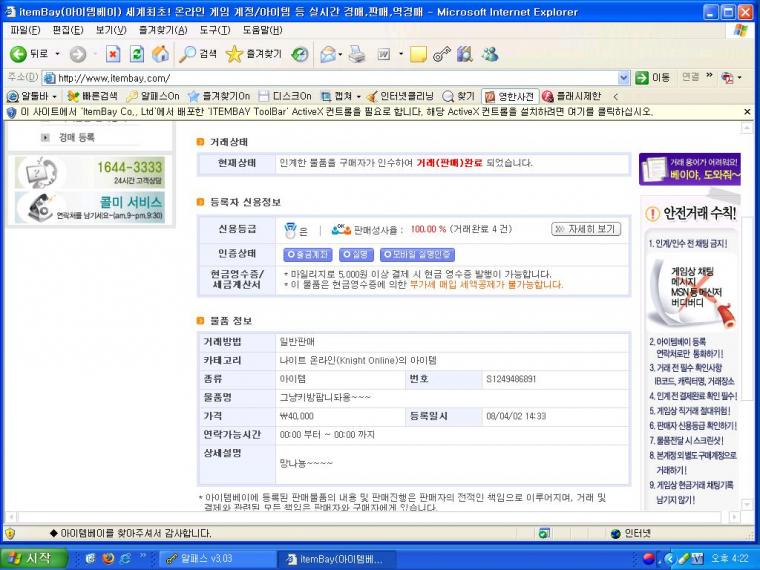Open the 파일(F) menu
760x570 pixels.
[x=25, y=30]
